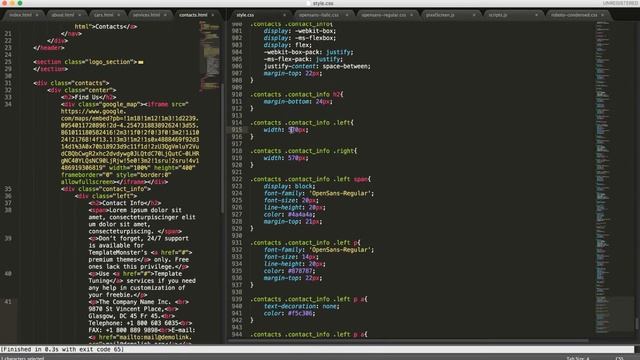The image size is (640, 360).
Task: Click 'color: #4a4a4a;' line
Action: click(289, 214)
